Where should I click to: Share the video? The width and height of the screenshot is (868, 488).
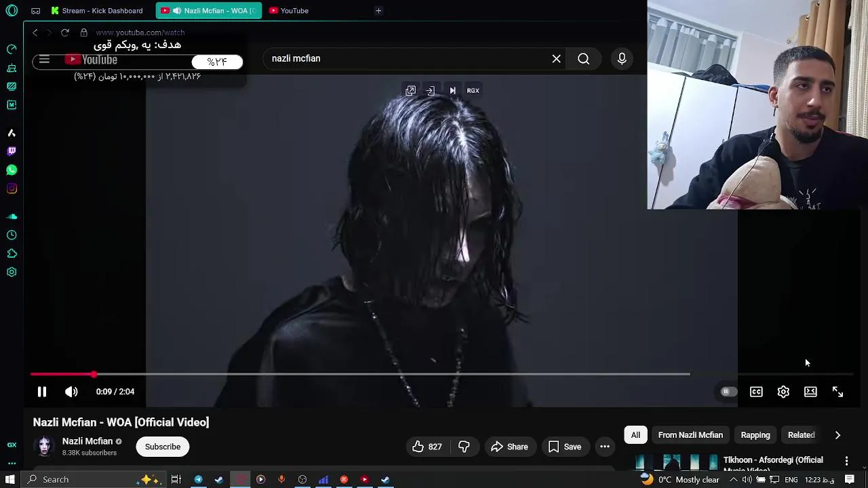[x=509, y=447]
